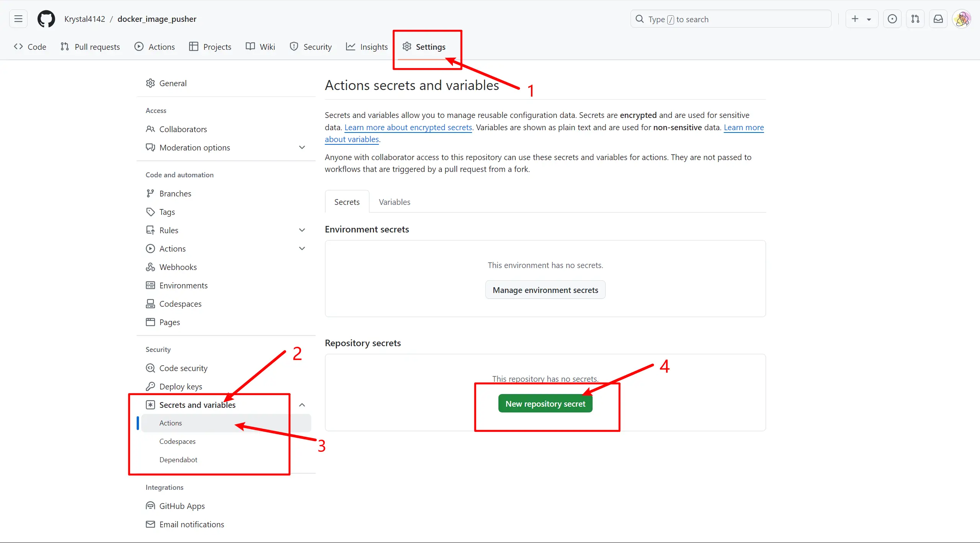The width and height of the screenshot is (980, 543).
Task: Click the user profile avatar
Action: (962, 19)
